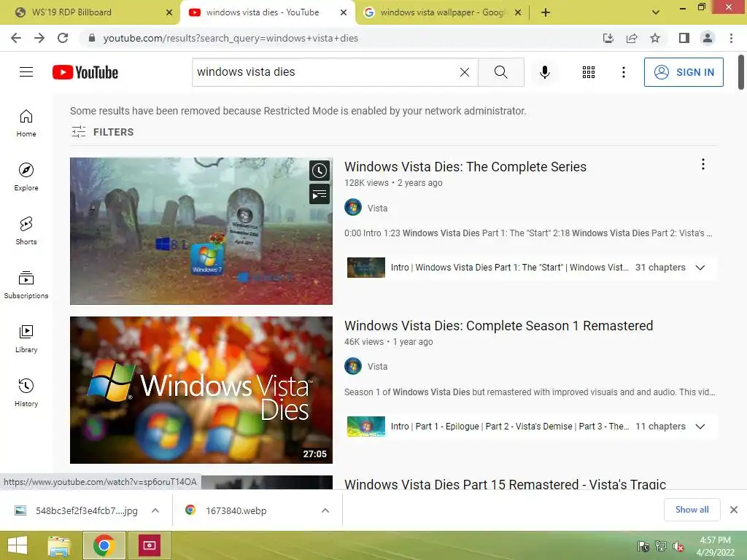Open the Chrome profile button
Screen dimensions: 747x560
click(x=708, y=38)
